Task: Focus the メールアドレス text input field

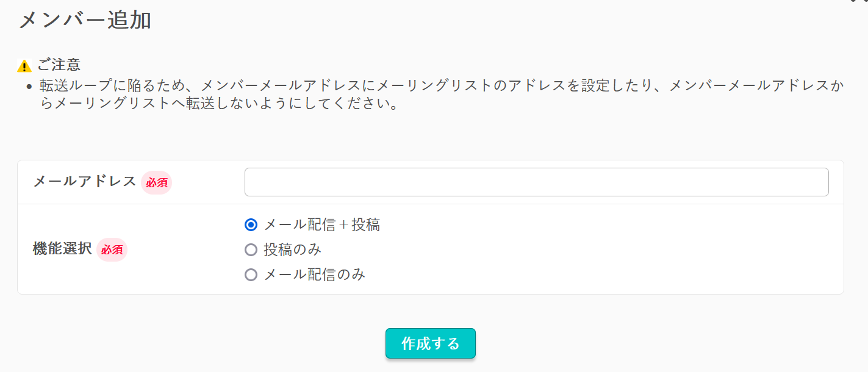Action: pos(536,182)
